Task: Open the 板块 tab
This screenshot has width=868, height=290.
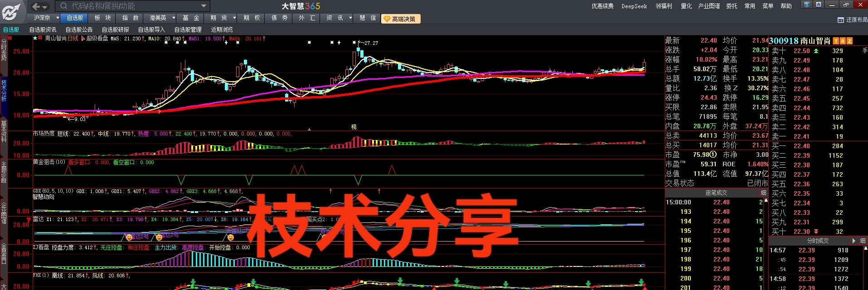Action: (x=102, y=18)
